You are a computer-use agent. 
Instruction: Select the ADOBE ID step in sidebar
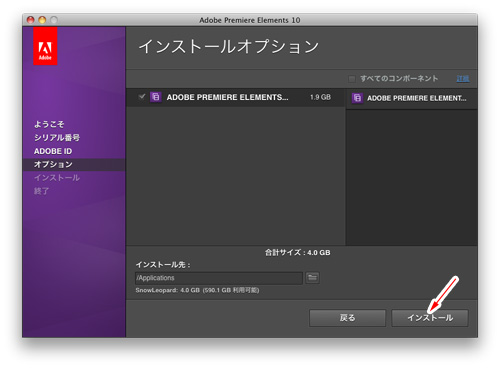[x=53, y=151]
